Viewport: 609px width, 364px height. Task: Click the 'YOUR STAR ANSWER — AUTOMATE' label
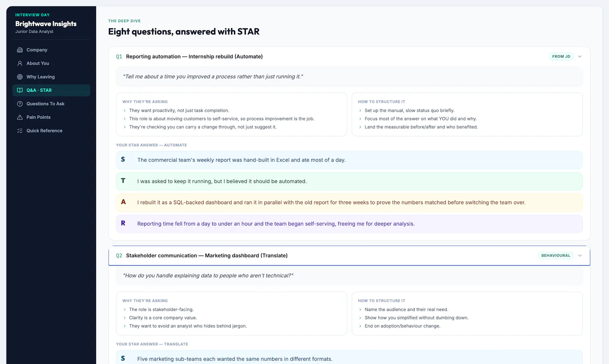(151, 145)
